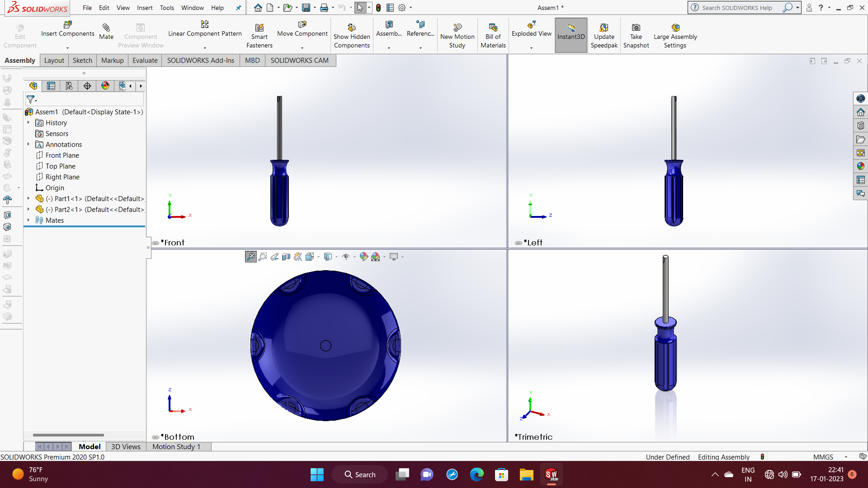Viewport: 868px width, 488px height.
Task: Expand the Part1<1> component node
Action: click(x=28, y=198)
